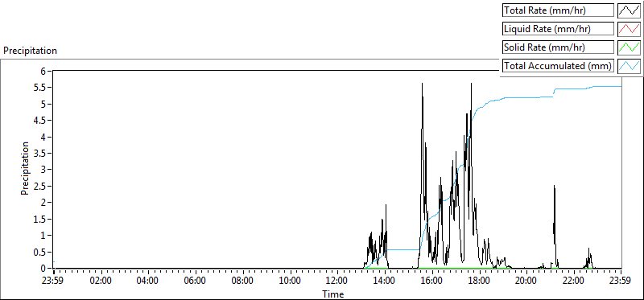Click the 2.5 value on the y-axis

pyautogui.click(x=39, y=186)
